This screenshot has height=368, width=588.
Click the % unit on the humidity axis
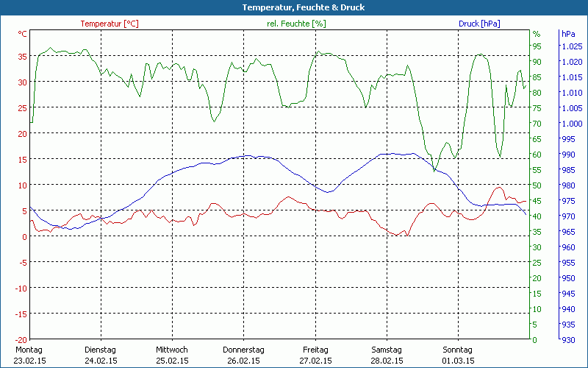537,34
